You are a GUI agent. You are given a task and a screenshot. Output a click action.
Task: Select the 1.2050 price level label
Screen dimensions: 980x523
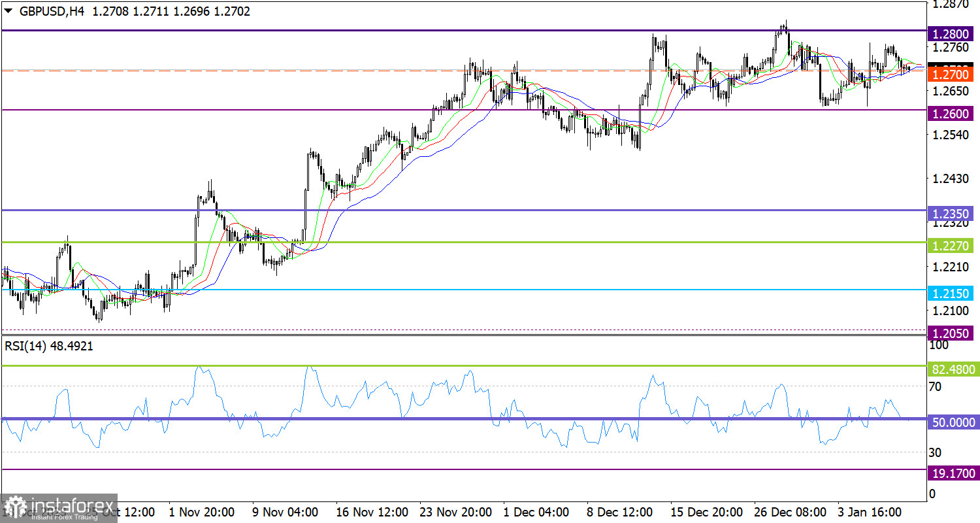[951, 333]
